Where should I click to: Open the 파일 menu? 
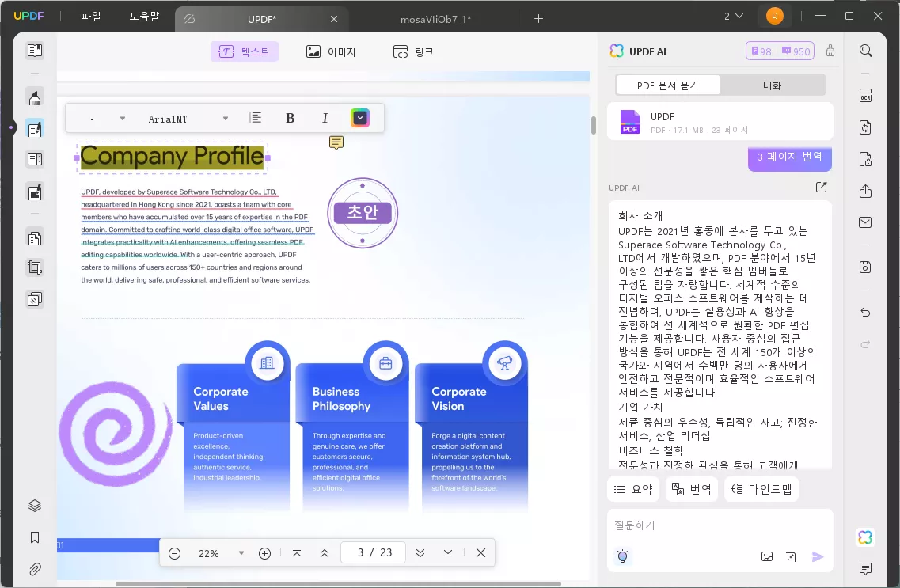tap(89, 15)
